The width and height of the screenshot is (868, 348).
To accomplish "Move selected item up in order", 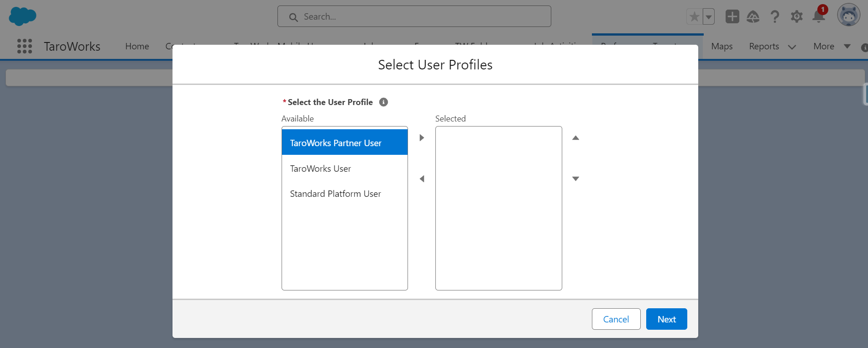I will [x=575, y=138].
